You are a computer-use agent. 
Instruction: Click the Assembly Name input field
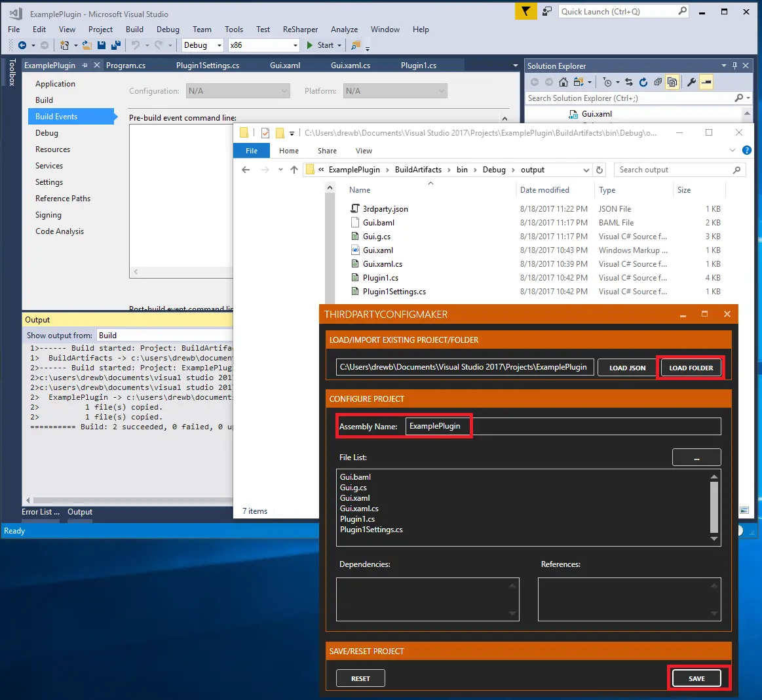[x=563, y=426]
